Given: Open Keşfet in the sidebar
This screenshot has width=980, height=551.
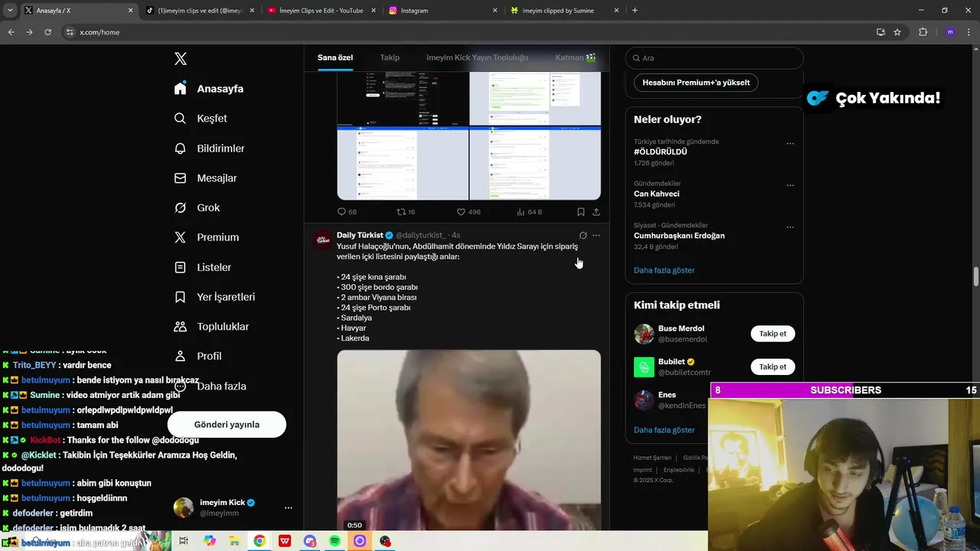Looking at the screenshot, I should click(x=201, y=119).
